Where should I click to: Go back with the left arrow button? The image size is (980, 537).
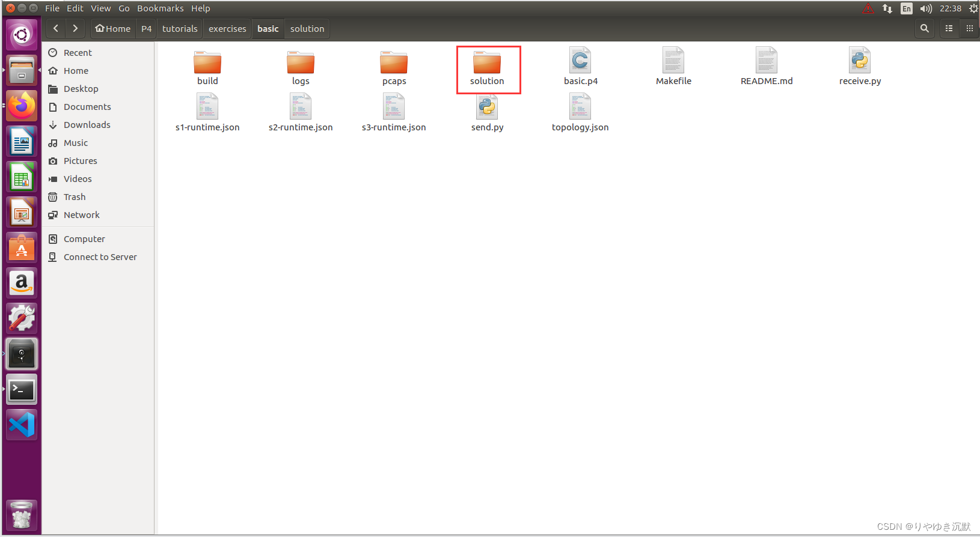point(56,28)
